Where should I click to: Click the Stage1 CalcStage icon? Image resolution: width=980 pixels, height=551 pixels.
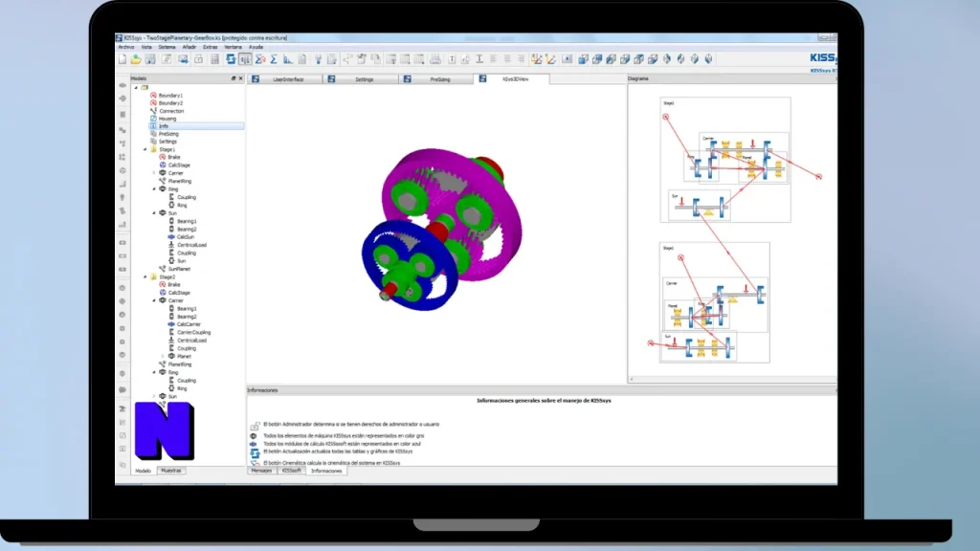point(163,165)
